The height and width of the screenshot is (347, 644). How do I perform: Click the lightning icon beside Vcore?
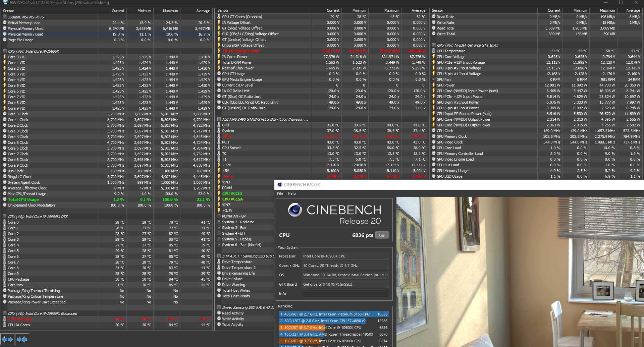click(219, 176)
